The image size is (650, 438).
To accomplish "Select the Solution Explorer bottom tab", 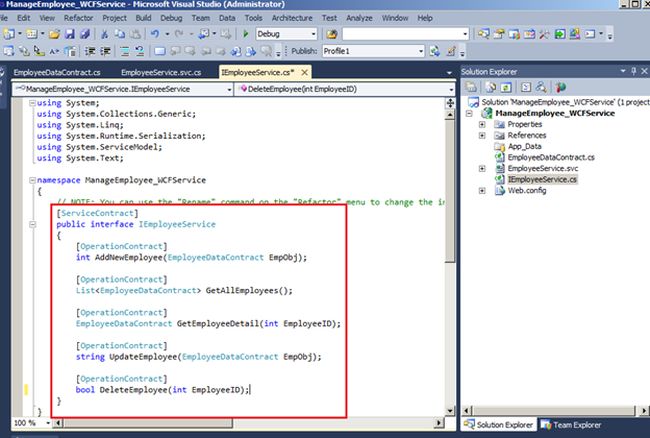I will (499, 425).
